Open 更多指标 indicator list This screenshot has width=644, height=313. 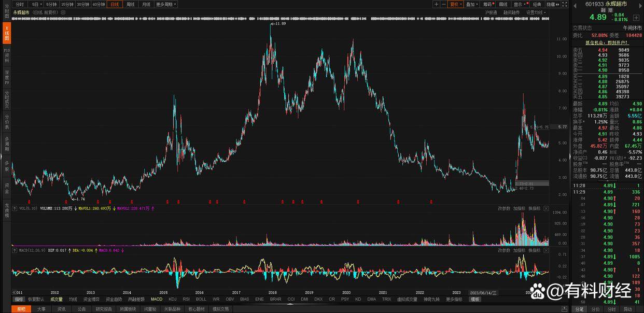[x=454, y=300]
